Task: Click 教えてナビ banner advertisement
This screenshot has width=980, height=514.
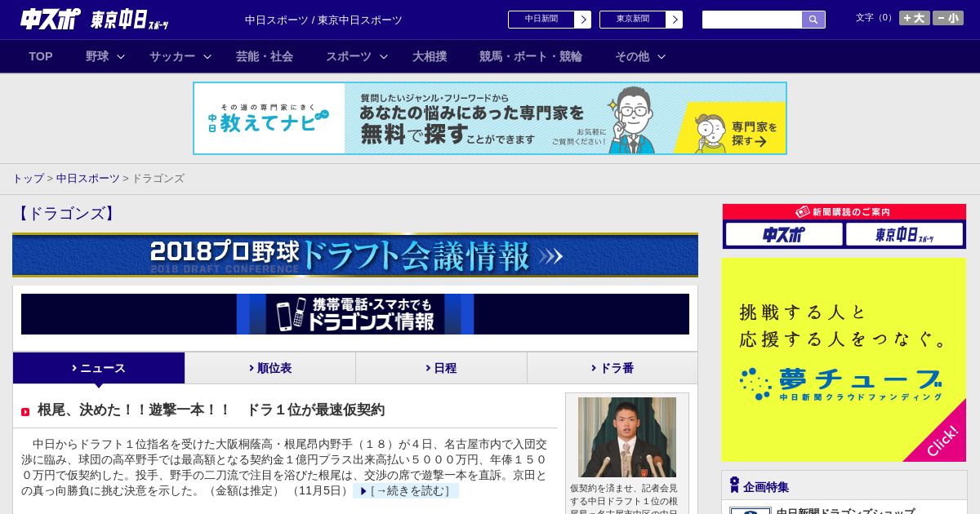Action: click(x=490, y=118)
